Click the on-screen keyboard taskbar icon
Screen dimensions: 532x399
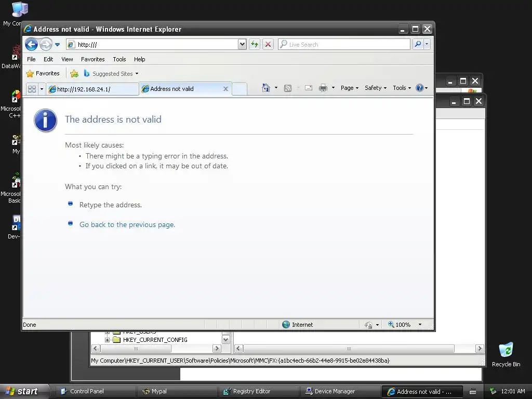pos(473,392)
